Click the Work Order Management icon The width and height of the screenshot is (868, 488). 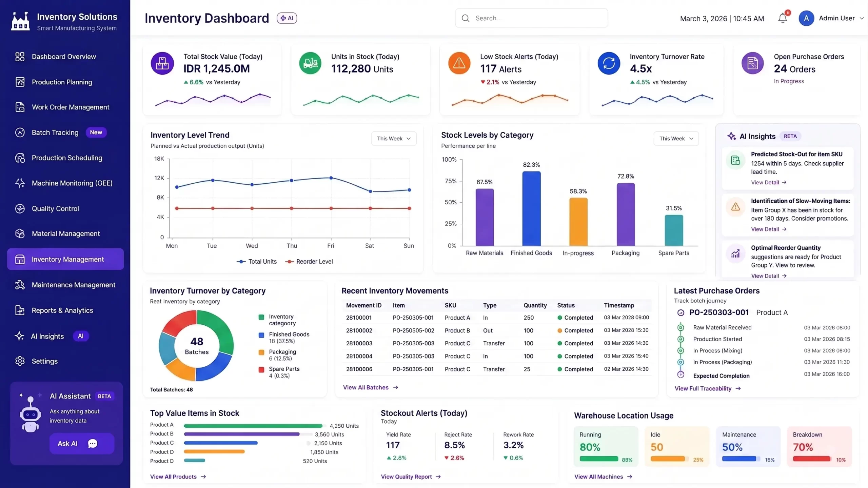tap(20, 107)
